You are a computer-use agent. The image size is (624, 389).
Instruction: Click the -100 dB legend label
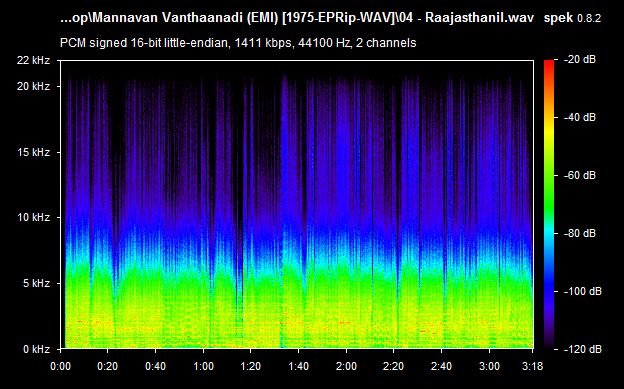tap(583, 291)
